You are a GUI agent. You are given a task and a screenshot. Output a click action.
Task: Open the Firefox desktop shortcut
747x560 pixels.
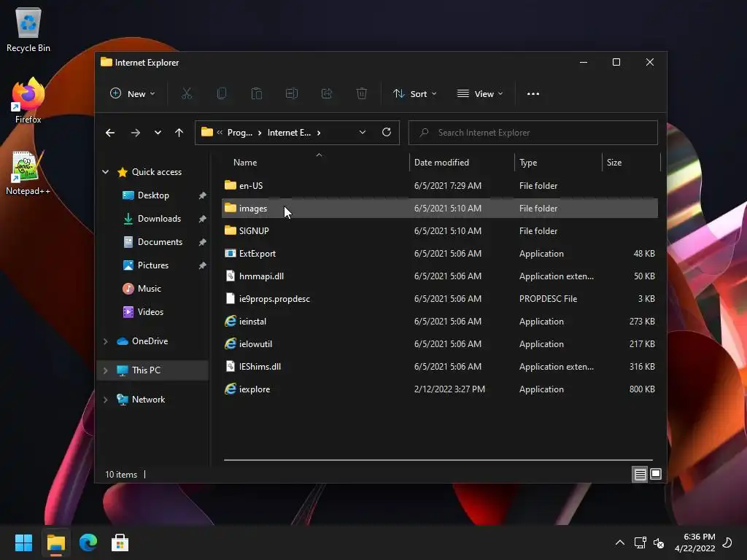click(x=28, y=101)
